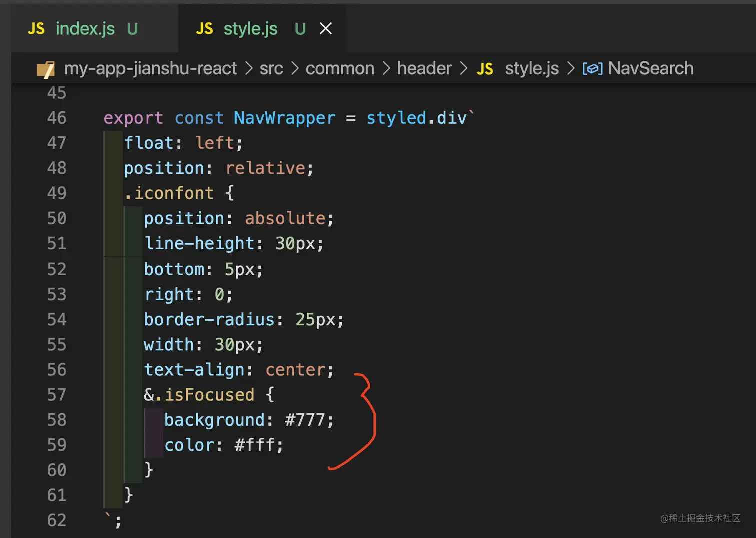The image size is (756, 538).
Task: Click the "&.isFocused" selector
Action: tap(199, 395)
